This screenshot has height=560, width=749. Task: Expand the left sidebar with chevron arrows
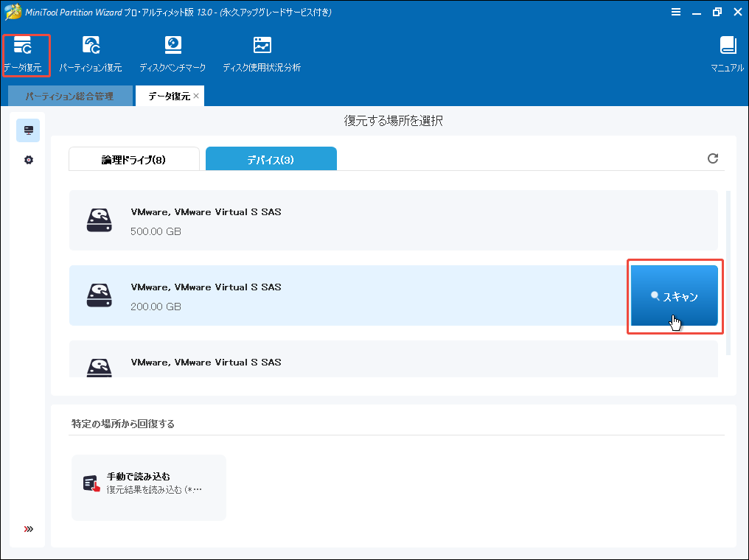pos(28,528)
